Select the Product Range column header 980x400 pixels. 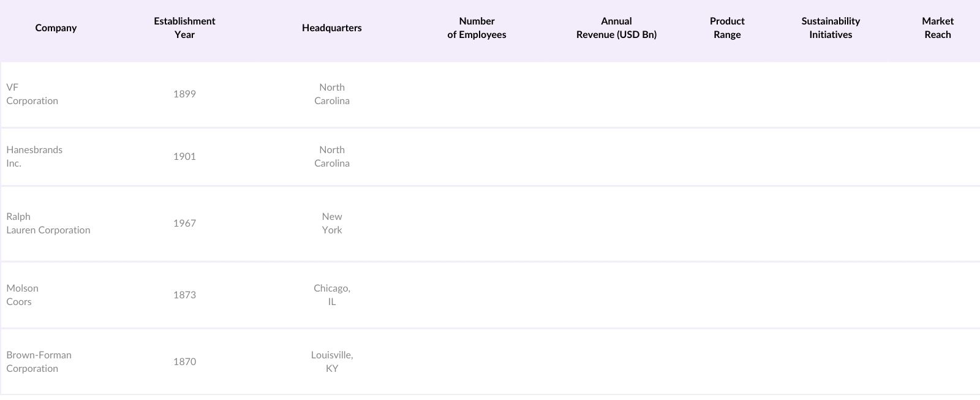click(x=727, y=28)
